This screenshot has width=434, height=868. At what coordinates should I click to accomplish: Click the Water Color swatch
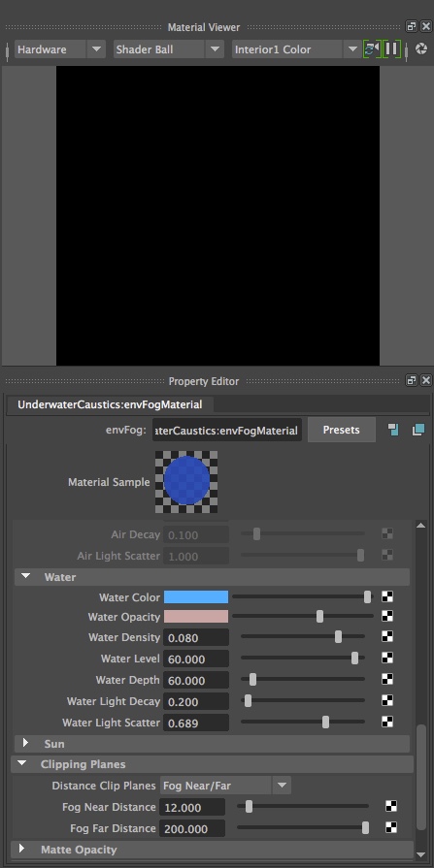point(196,596)
